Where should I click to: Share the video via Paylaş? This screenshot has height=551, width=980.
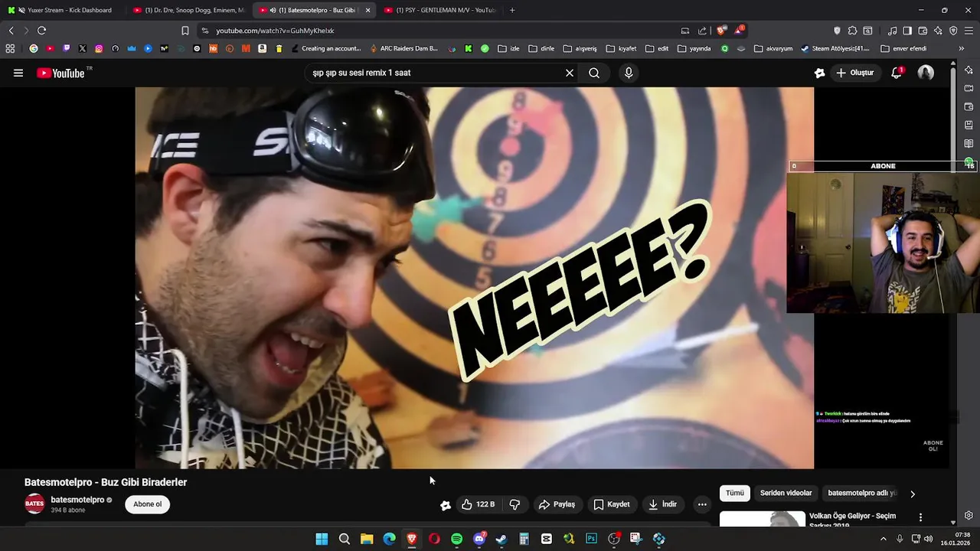(x=557, y=504)
